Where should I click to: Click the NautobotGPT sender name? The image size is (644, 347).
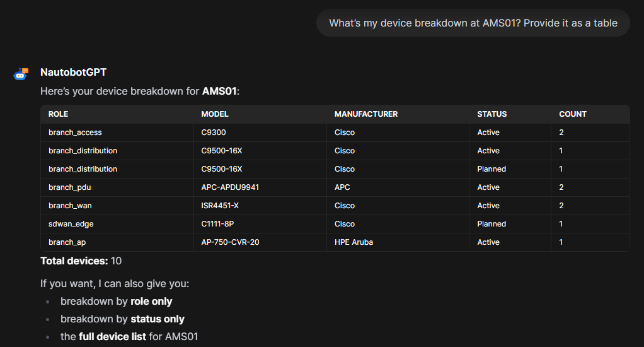(73, 73)
